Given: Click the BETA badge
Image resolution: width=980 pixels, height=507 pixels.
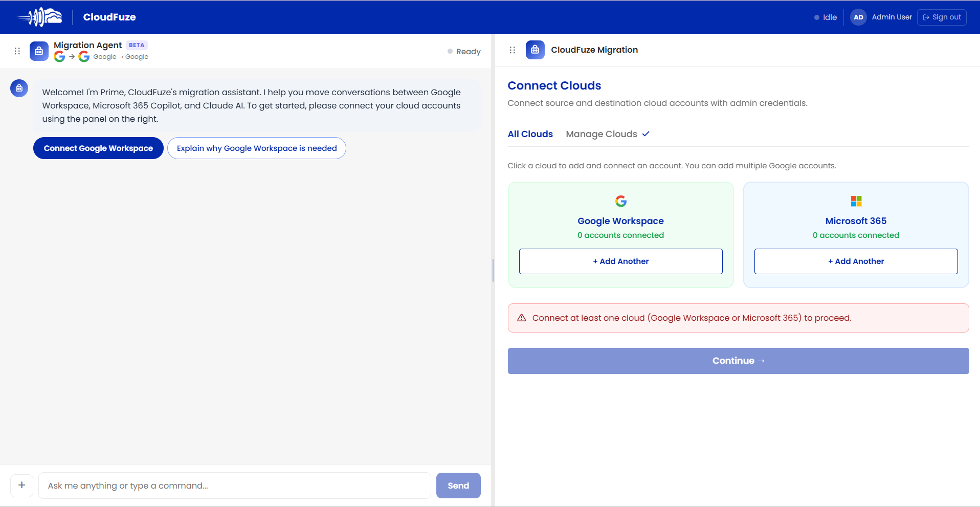Looking at the screenshot, I should click(x=137, y=45).
